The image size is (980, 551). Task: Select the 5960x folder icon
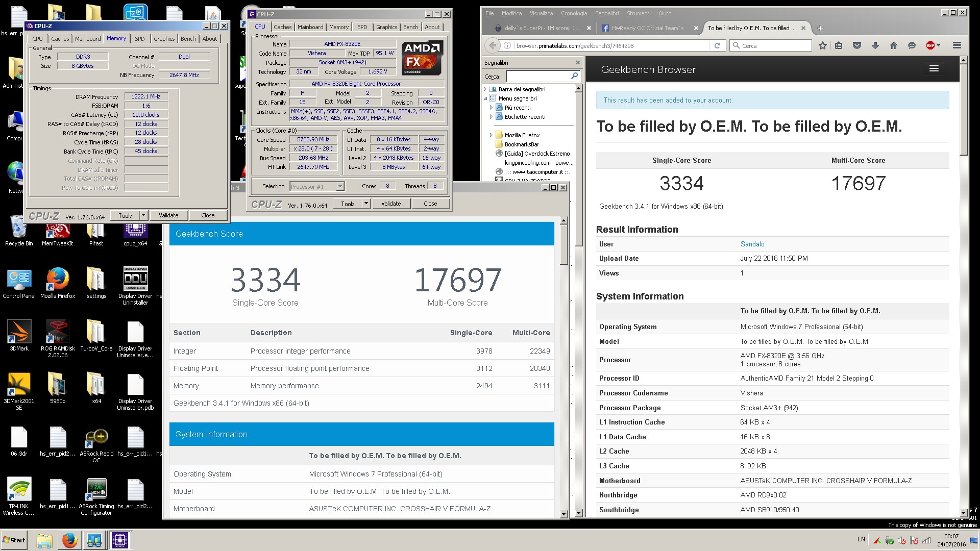[57, 388]
